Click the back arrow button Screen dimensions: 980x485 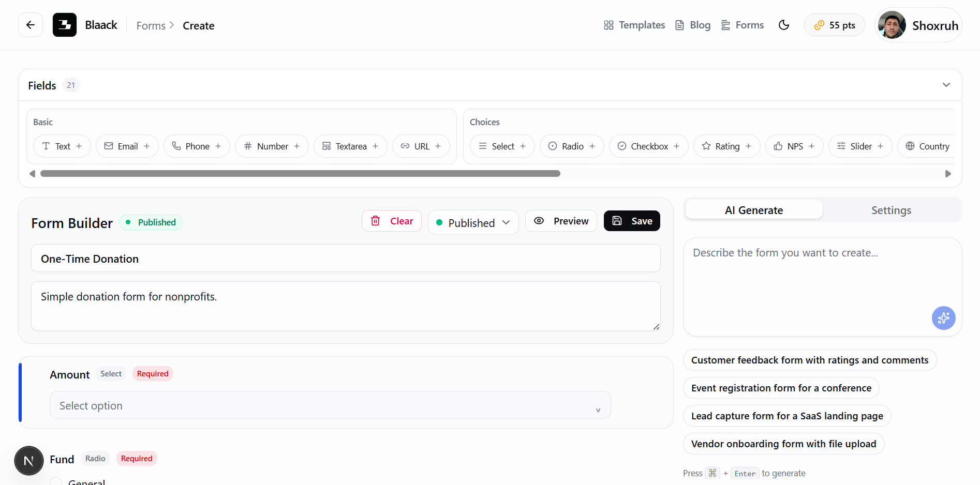tap(31, 25)
